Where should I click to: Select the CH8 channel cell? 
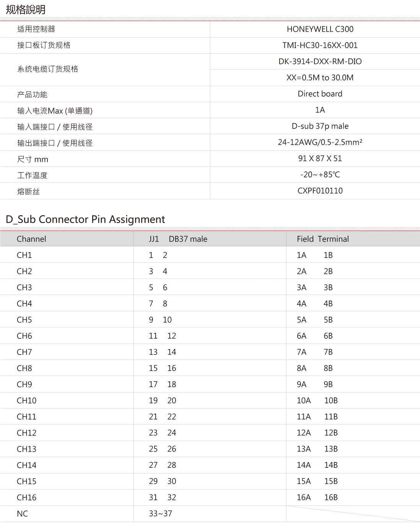pyautogui.click(x=24, y=368)
